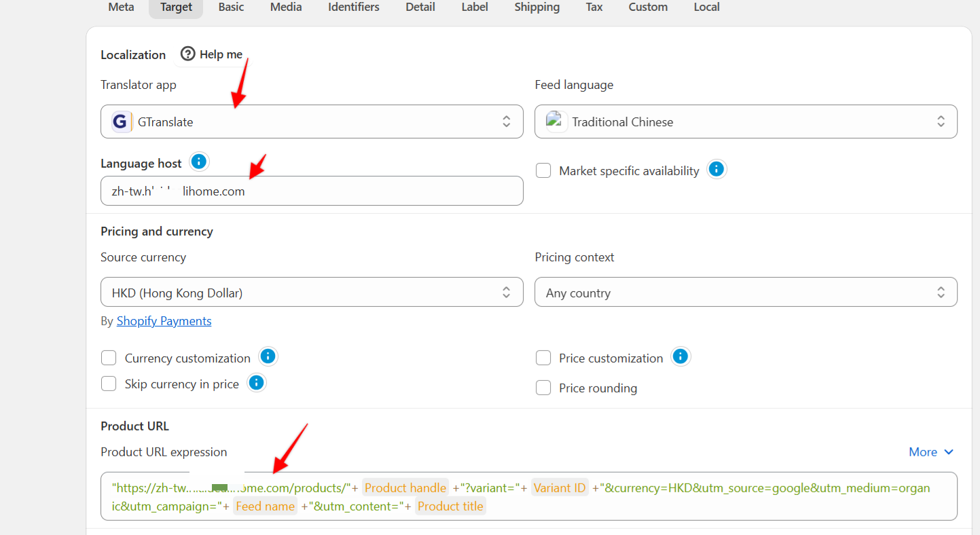The width and height of the screenshot is (980, 535).
Task: Click the Help me button
Action: (x=211, y=54)
